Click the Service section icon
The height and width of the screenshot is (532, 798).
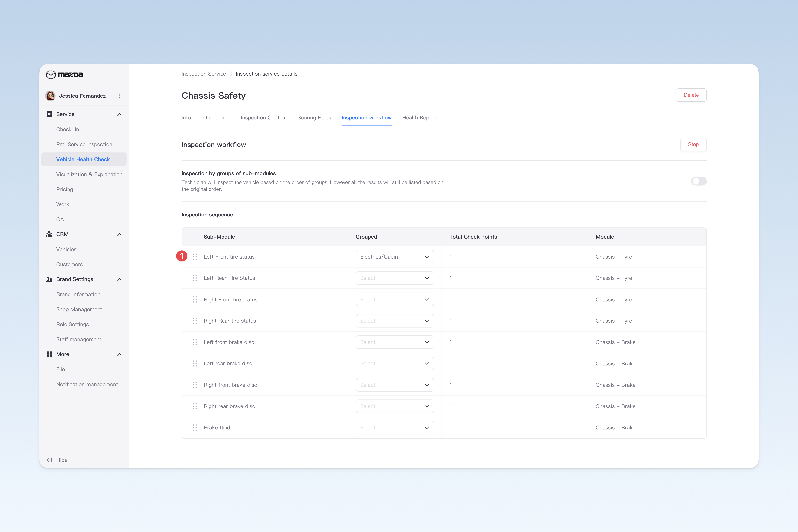pyautogui.click(x=49, y=114)
